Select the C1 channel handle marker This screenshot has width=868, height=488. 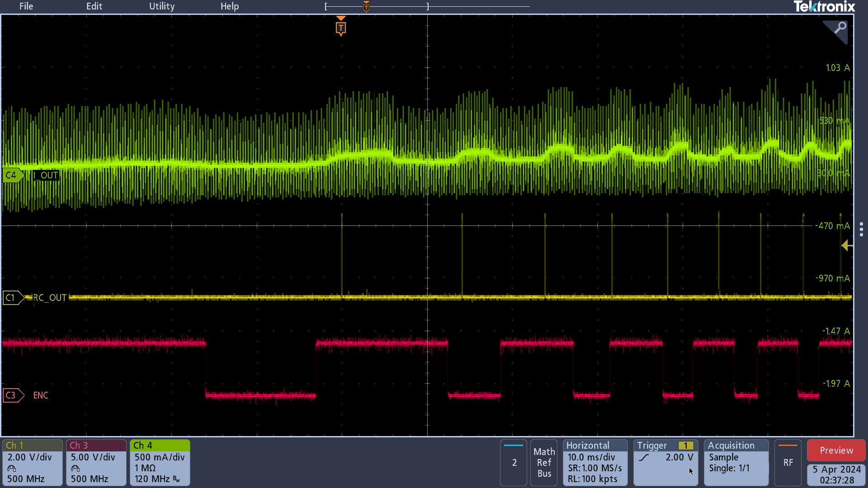pos(12,298)
